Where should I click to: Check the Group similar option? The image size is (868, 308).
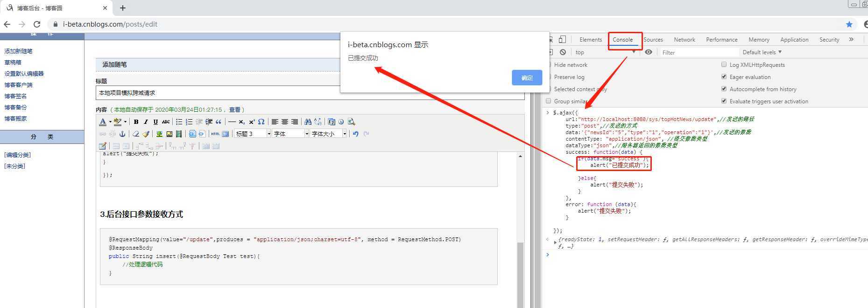click(549, 101)
